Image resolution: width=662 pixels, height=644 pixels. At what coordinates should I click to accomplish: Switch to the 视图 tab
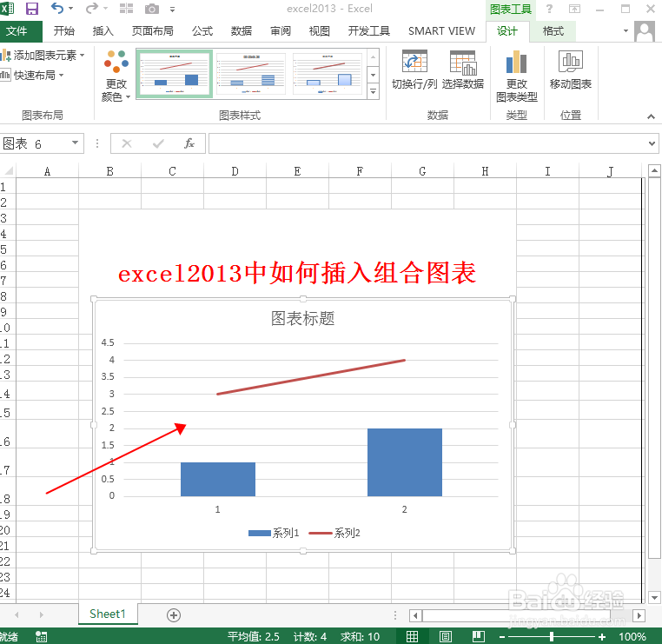[x=319, y=30]
